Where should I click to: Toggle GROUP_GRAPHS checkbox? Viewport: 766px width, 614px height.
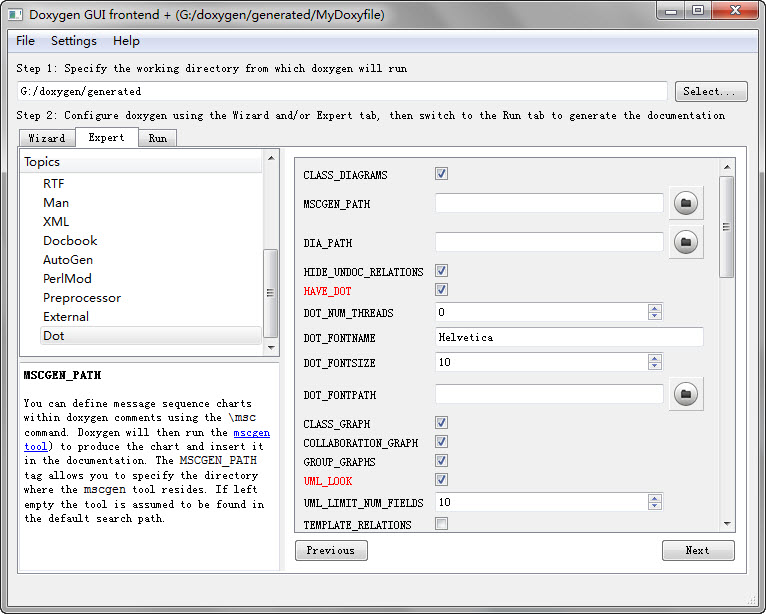click(x=441, y=461)
